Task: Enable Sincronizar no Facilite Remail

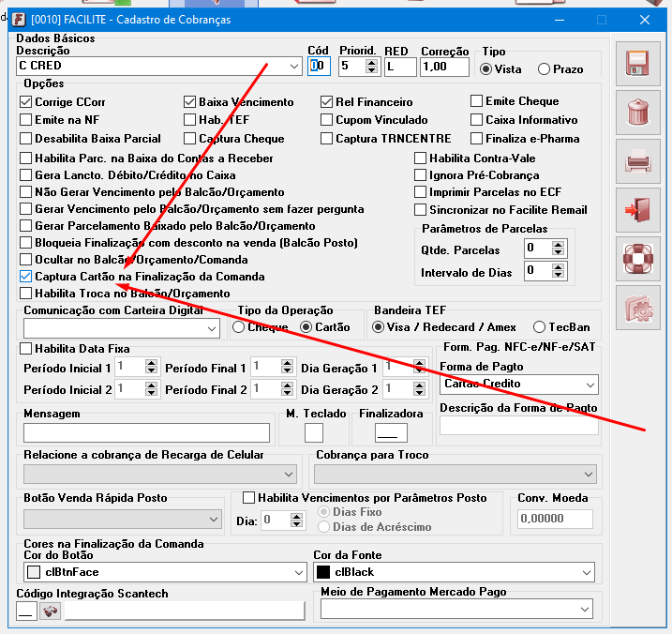Action: click(x=421, y=210)
